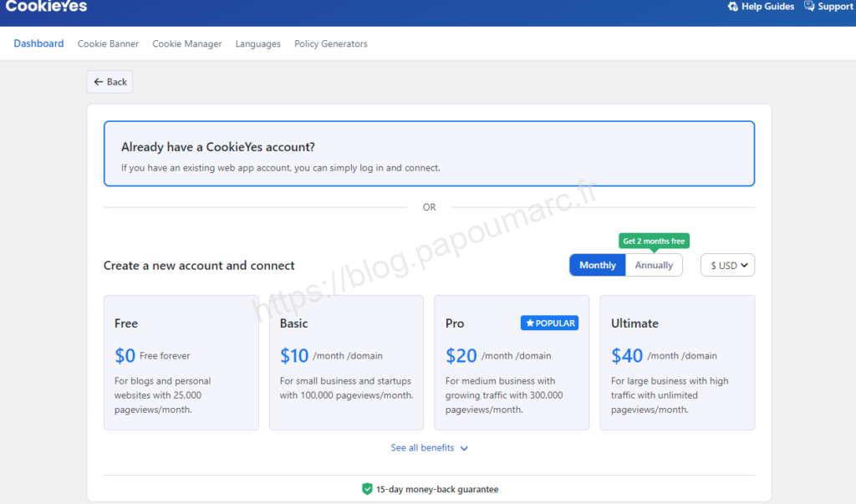Click the Help Guides wrench icon

[733, 7]
